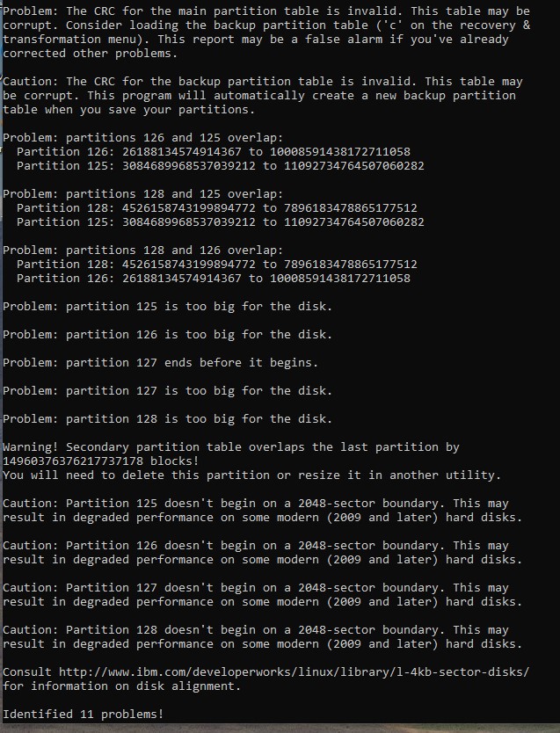Click 'Warning! Secondary partition table overlaps' line
The height and width of the screenshot is (733, 560).
[231, 446]
